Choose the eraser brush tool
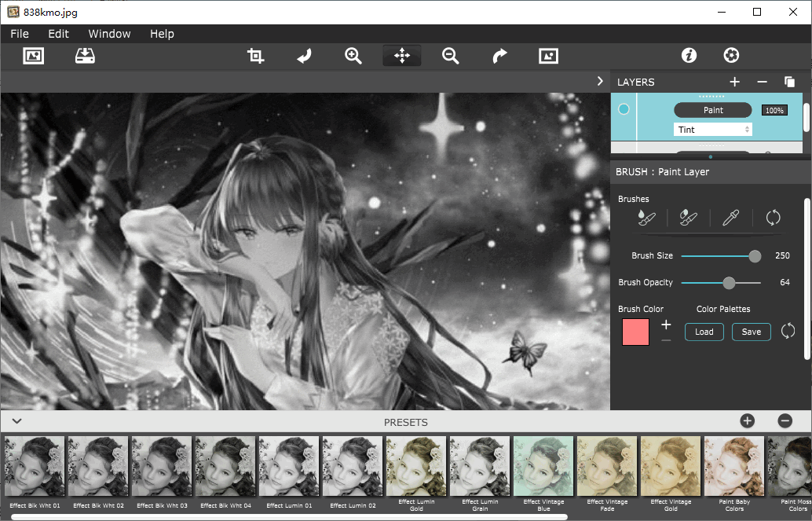 688,218
